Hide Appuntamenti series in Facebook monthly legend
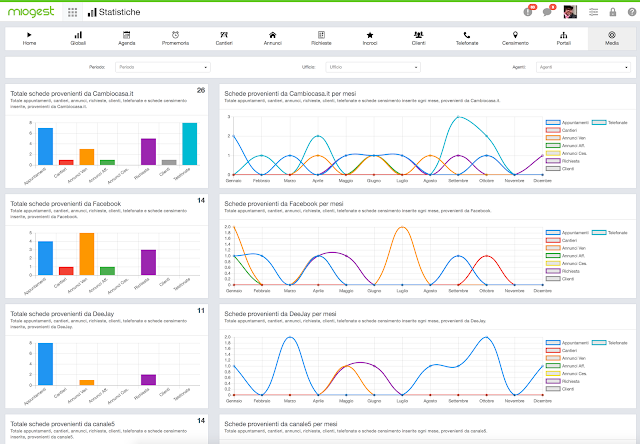640x444 pixels. tap(567, 233)
